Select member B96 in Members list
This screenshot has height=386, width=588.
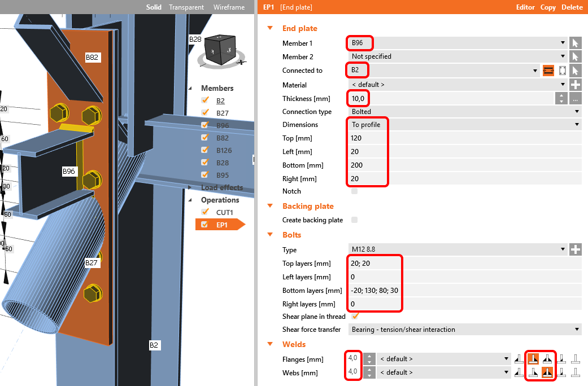[223, 125]
